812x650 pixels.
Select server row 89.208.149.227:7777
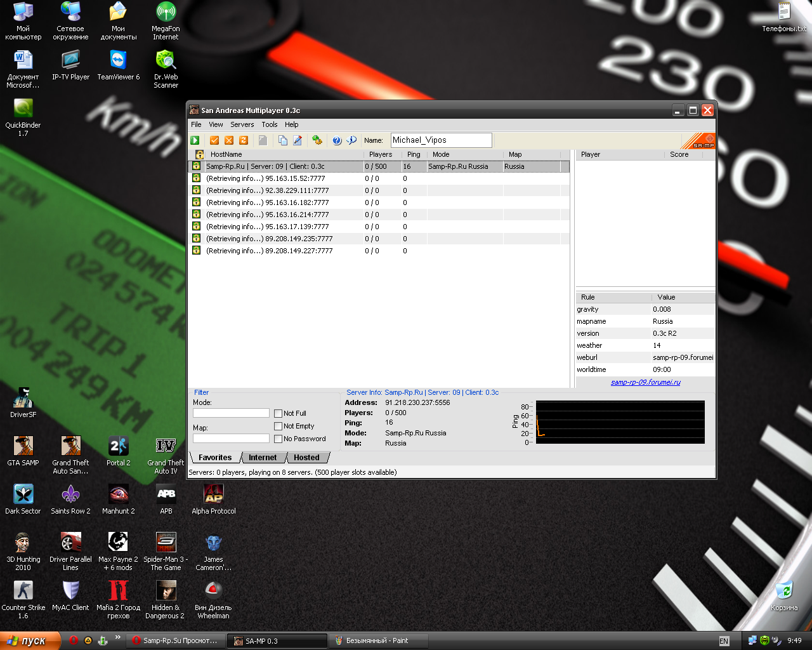point(379,251)
